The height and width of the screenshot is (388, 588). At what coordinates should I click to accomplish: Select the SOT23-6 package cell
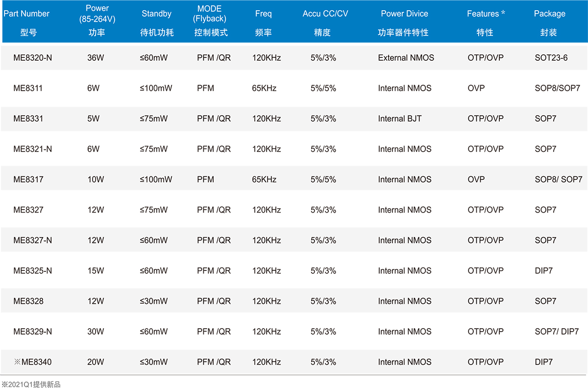[551, 58]
